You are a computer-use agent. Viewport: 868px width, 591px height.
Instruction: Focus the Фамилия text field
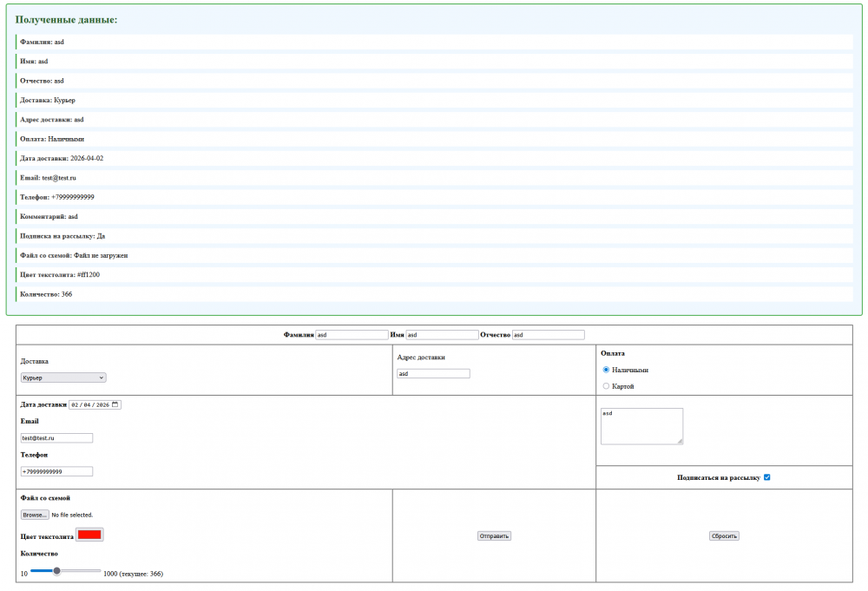[352, 335]
